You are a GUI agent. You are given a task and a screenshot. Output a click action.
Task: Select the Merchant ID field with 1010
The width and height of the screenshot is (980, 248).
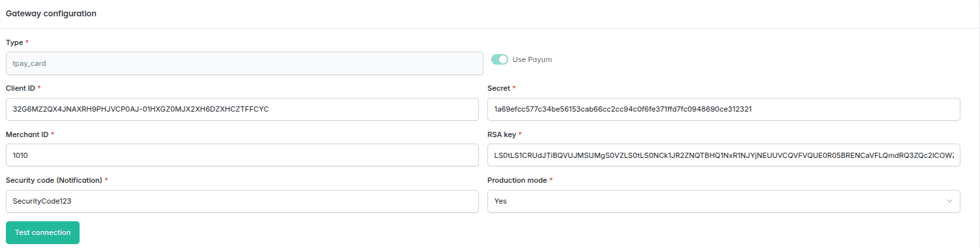[x=242, y=155]
